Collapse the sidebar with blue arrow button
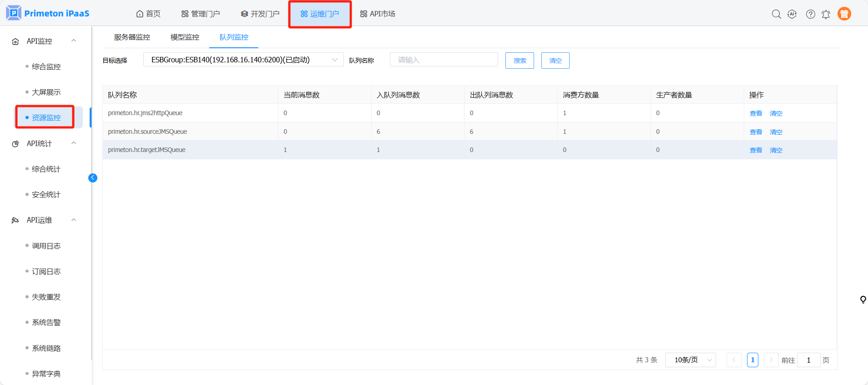This screenshot has height=385, width=868. tap(93, 178)
